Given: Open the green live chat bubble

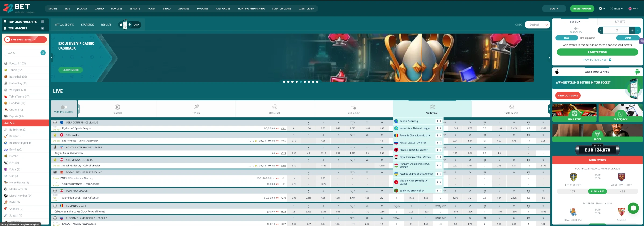Looking at the screenshot, I should pyautogui.click(x=633, y=208).
